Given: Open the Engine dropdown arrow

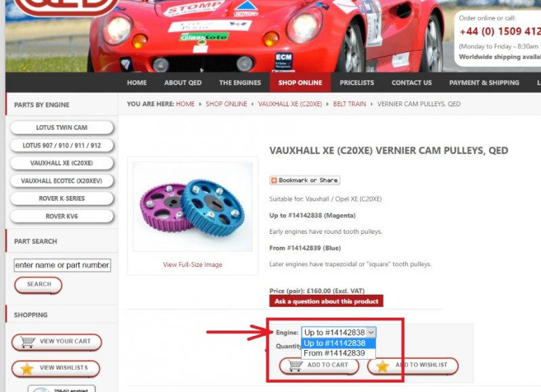Looking at the screenshot, I should [371, 333].
